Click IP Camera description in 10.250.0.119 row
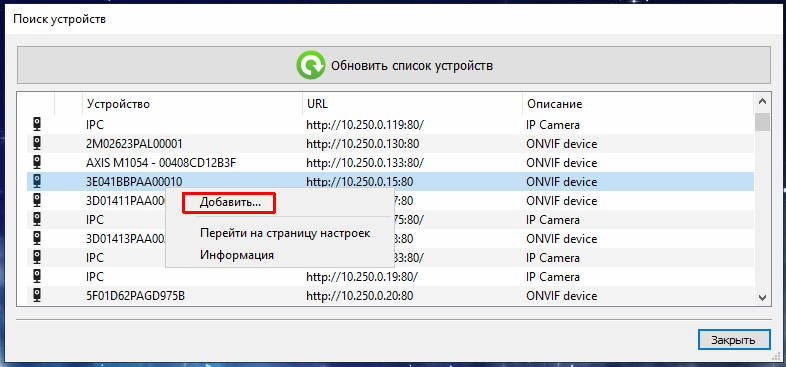 pyautogui.click(x=553, y=125)
